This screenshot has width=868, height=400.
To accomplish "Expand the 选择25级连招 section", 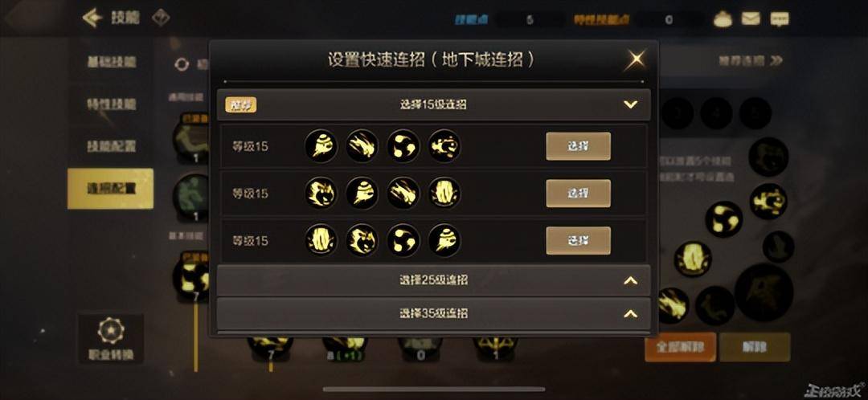I will pos(631,280).
